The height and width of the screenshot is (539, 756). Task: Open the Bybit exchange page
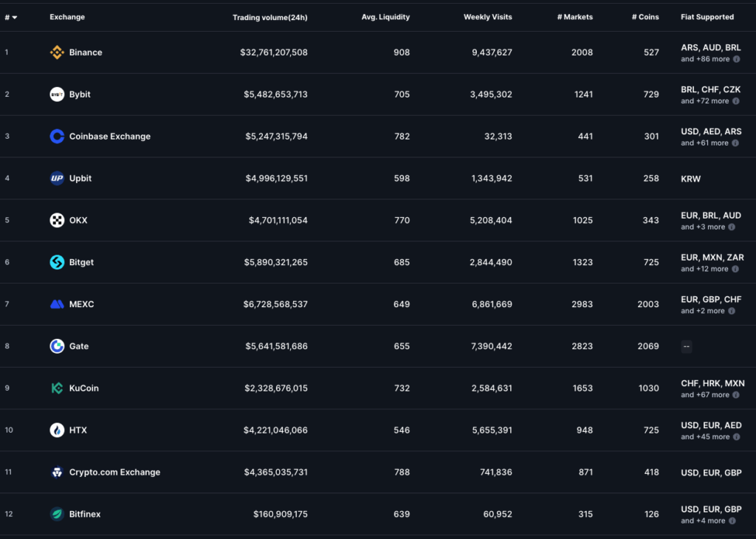(x=80, y=94)
